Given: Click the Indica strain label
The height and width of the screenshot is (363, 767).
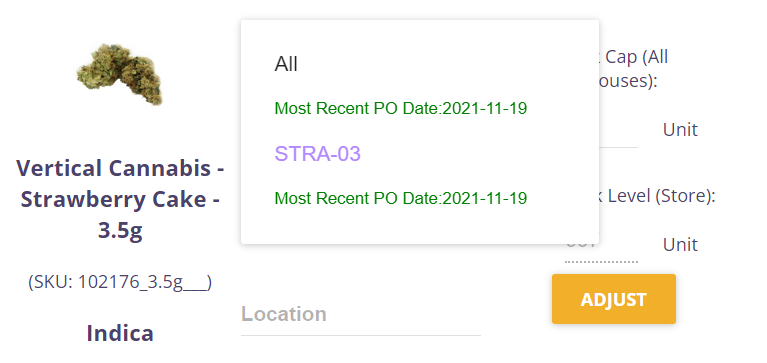Looking at the screenshot, I should tap(120, 334).
